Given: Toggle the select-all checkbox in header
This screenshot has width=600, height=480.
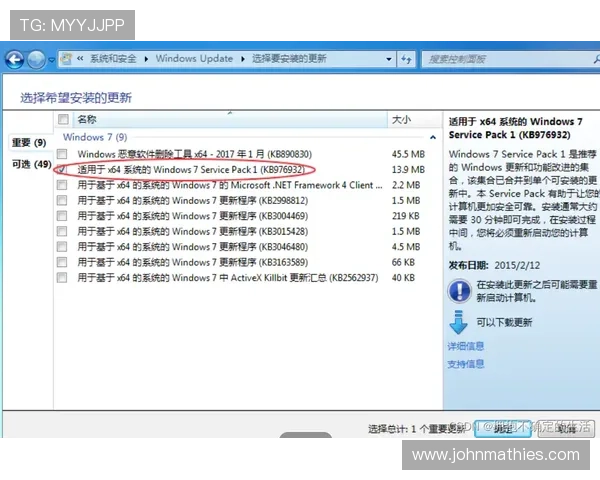Looking at the screenshot, I should click(x=63, y=119).
